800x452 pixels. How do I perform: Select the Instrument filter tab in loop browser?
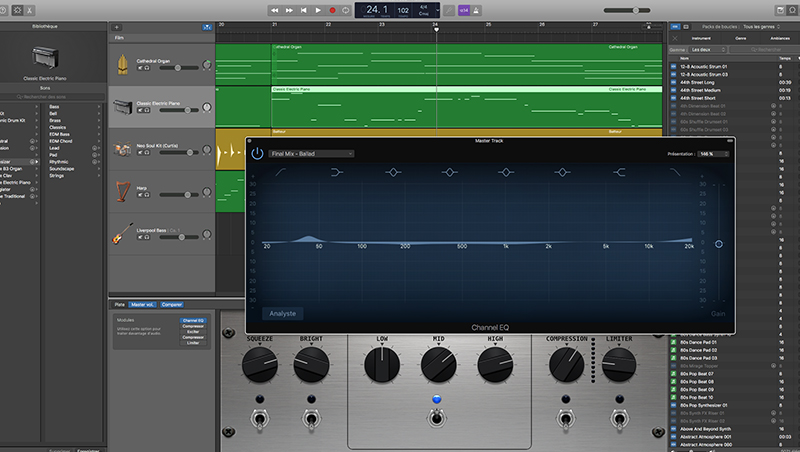(701, 38)
